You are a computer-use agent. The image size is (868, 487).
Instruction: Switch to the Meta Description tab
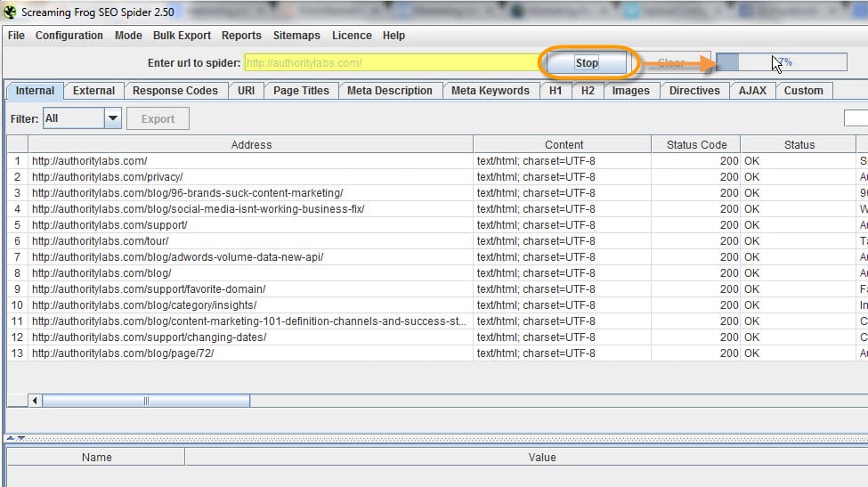pos(390,91)
